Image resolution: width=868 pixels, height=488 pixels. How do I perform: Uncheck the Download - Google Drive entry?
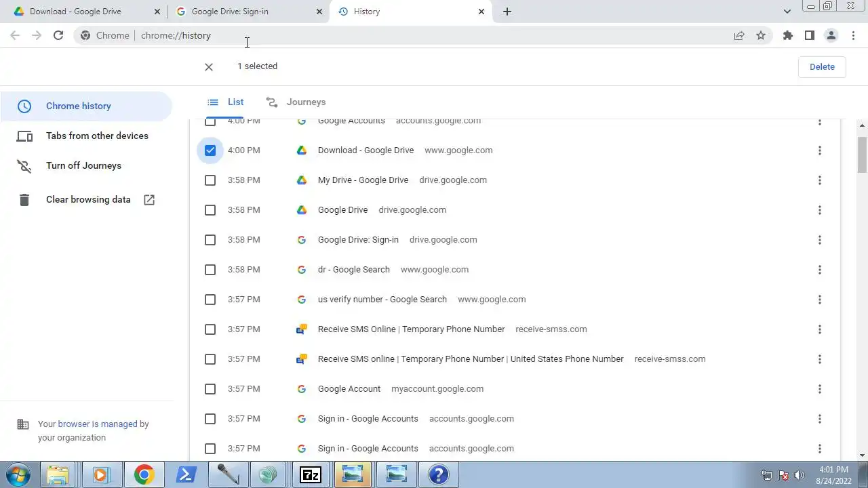(210, 150)
